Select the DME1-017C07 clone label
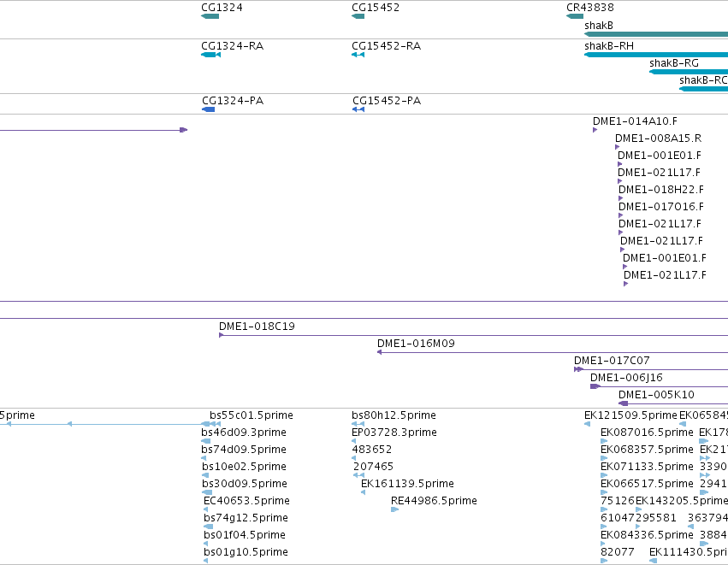Image resolution: width=728 pixels, height=565 pixels. [x=612, y=361]
